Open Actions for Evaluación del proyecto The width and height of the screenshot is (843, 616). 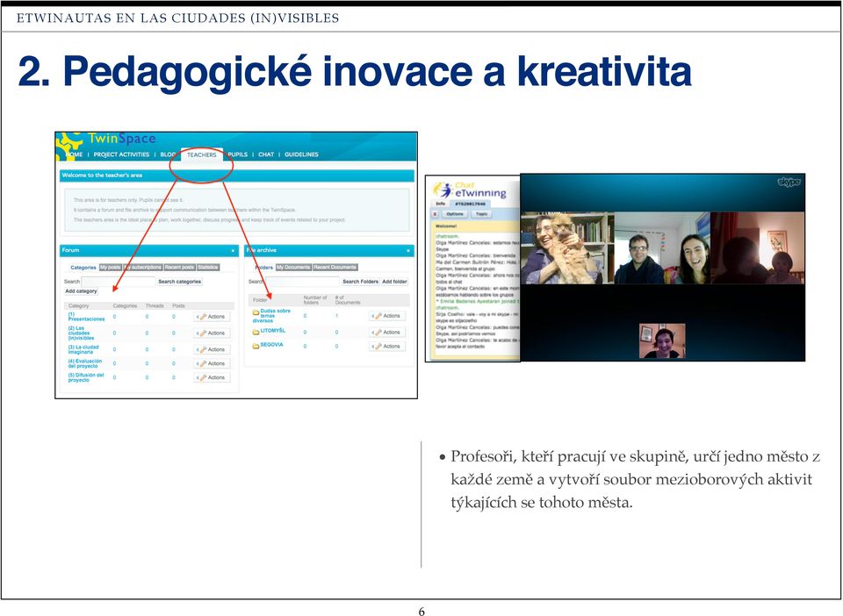212,363
